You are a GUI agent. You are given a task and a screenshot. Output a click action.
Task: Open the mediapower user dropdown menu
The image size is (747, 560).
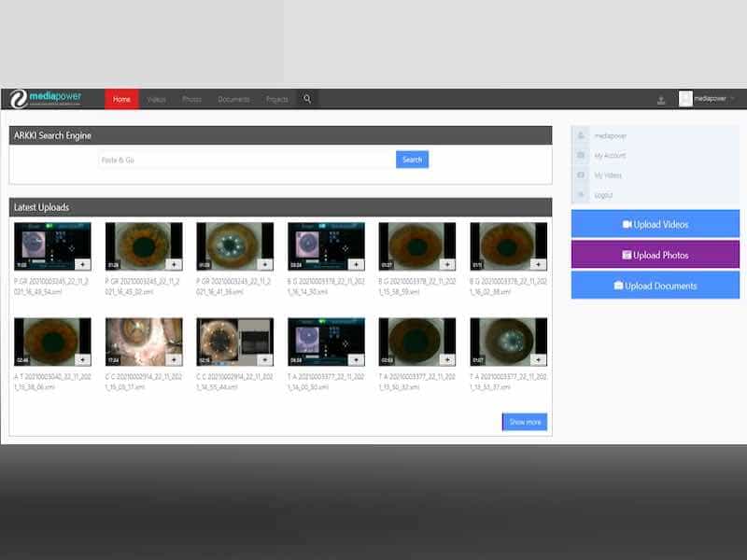[708, 99]
